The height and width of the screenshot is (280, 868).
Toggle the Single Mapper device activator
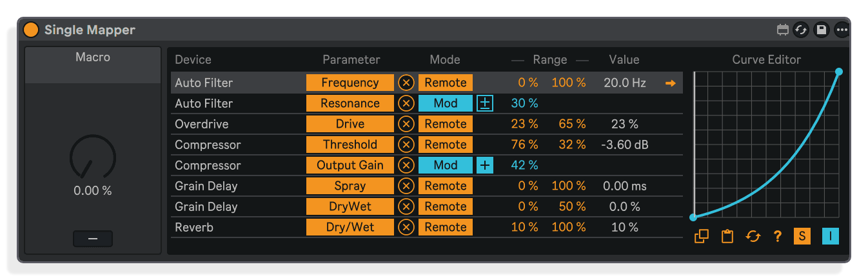pyautogui.click(x=31, y=30)
